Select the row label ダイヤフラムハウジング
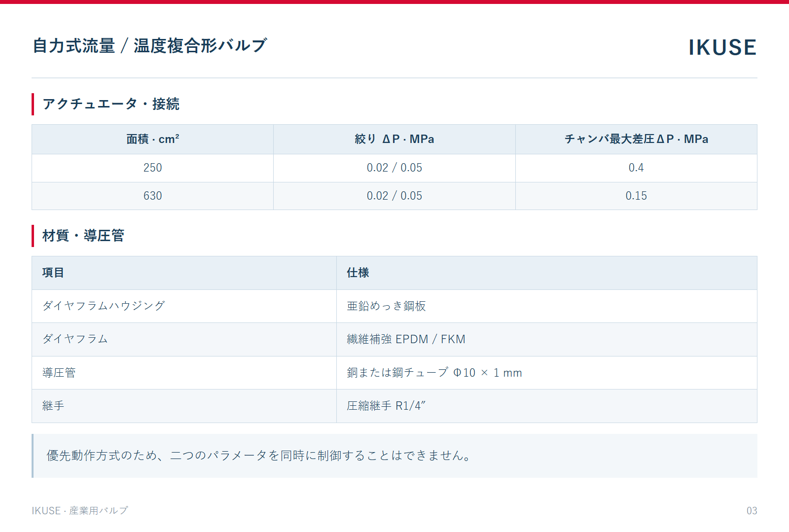Viewport: 789px width, 532px height. tap(104, 306)
